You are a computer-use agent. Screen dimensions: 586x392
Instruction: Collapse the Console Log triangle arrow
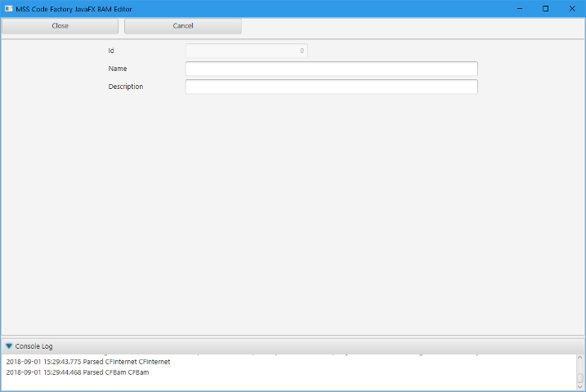coord(9,346)
